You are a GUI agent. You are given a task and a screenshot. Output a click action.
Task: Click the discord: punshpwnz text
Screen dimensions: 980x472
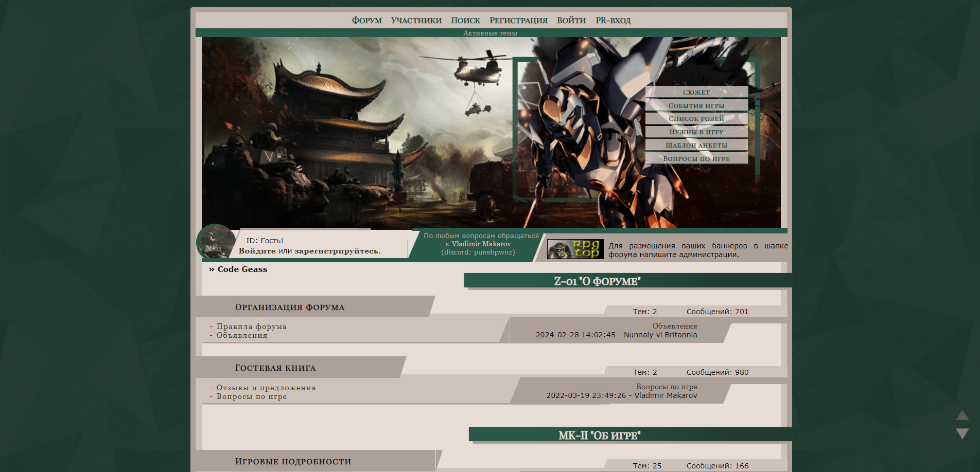pos(478,252)
